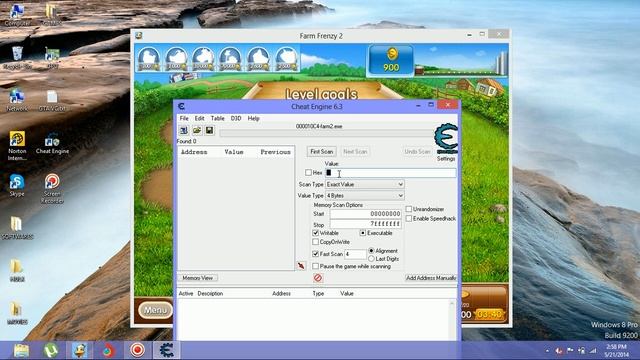This screenshot has height=360, width=640.
Task: Open Memory View
Action: pos(198,278)
